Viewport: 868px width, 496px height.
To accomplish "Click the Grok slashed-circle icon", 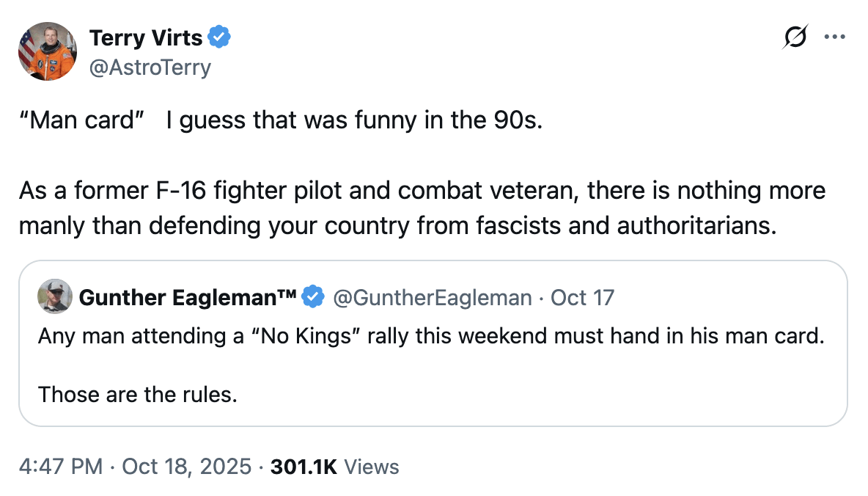I will pyautogui.click(x=795, y=36).
